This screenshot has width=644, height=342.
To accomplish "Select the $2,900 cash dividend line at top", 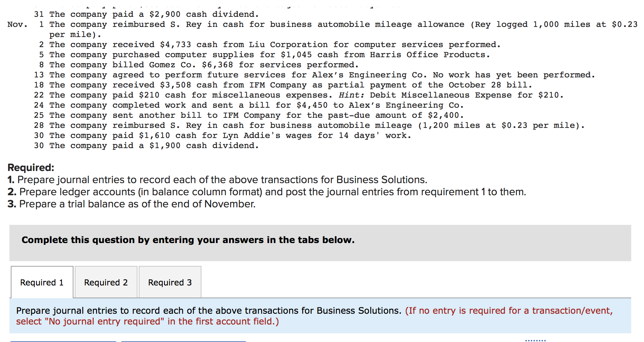I will [147, 14].
